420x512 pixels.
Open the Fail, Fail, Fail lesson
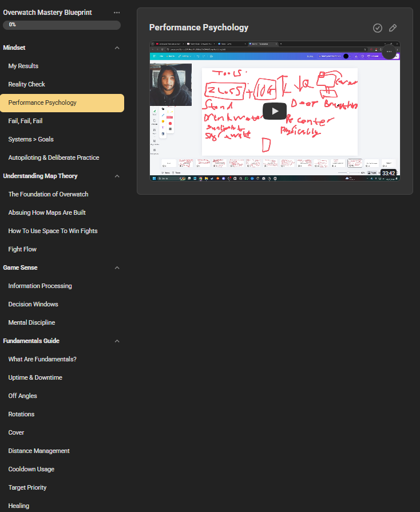(62, 121)
